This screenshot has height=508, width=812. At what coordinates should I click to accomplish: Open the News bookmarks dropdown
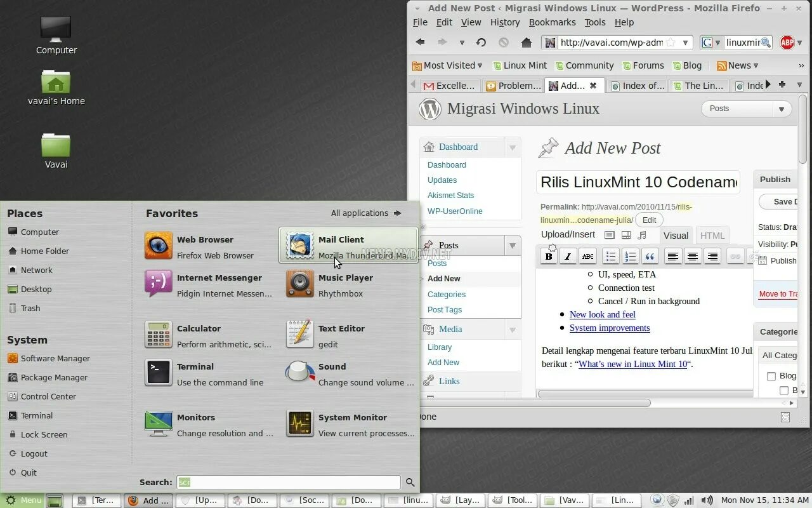pos(737,65)
